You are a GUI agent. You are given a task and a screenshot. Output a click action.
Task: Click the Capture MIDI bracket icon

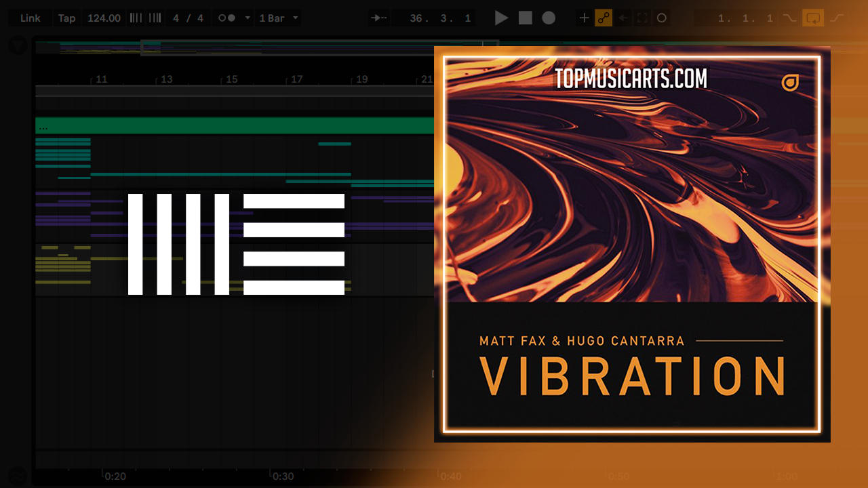coord(642,18)
